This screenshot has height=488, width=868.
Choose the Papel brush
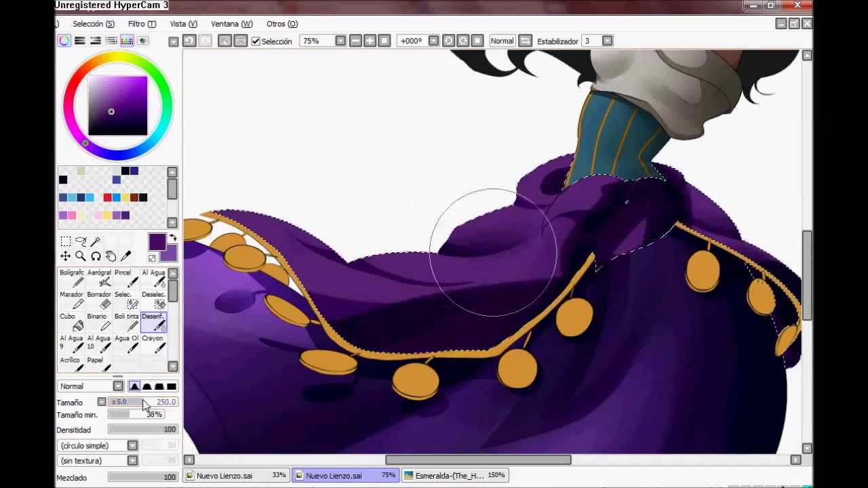click(x=99, y=365)
